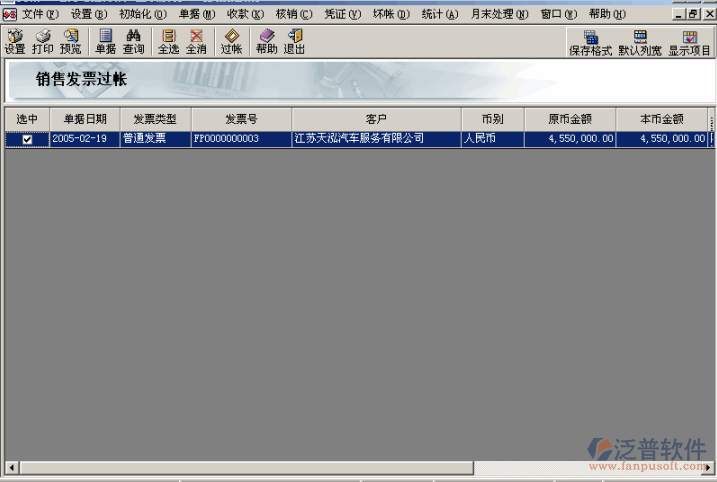Screen dimensions: 717x482
Task: Uncheck the 选中 checkbox for invoice row
Action: tap(27, 140)
